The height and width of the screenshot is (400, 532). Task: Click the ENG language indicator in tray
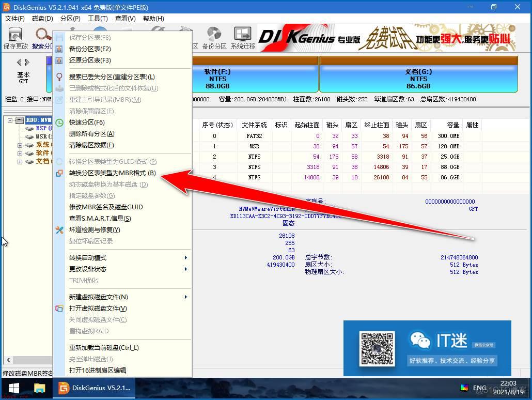coord(479,388)
